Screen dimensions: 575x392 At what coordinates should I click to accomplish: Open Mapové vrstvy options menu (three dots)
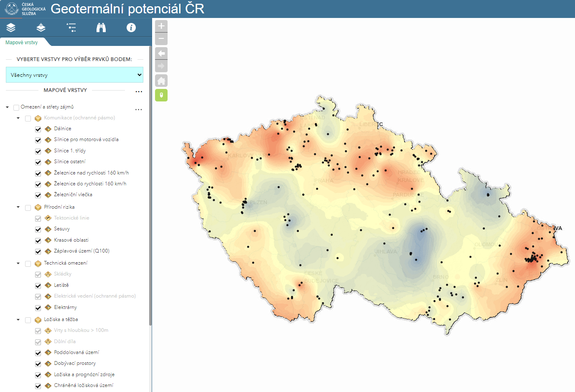point(139,91)
